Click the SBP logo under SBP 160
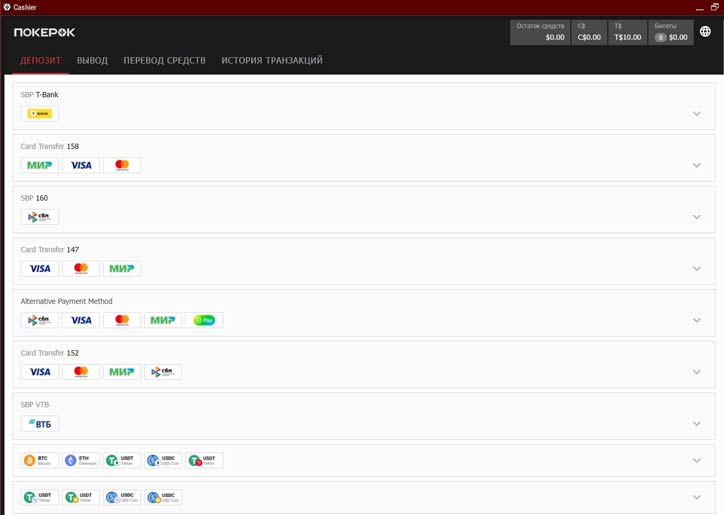Viewport: 724px width, 515px height. (40, 217)
